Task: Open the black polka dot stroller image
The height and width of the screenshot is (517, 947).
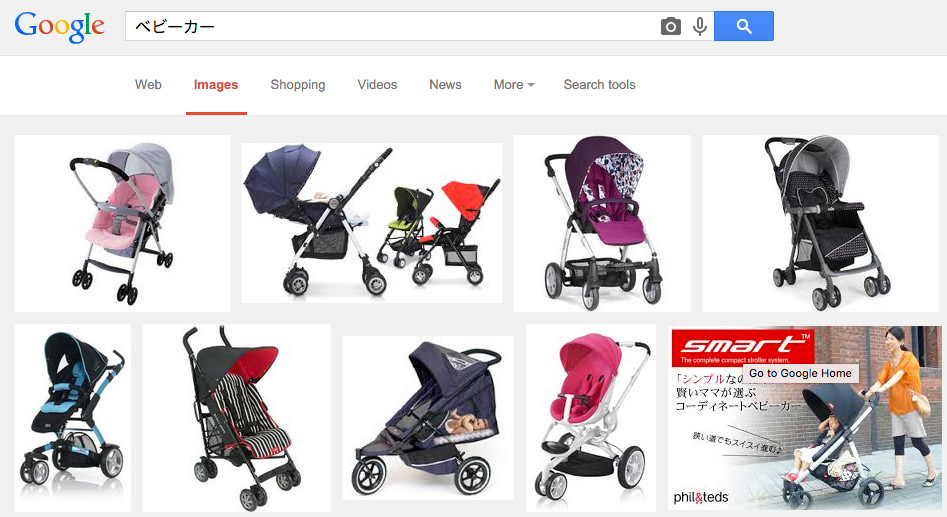Action: pyautogui.click(x=821, y=223)
